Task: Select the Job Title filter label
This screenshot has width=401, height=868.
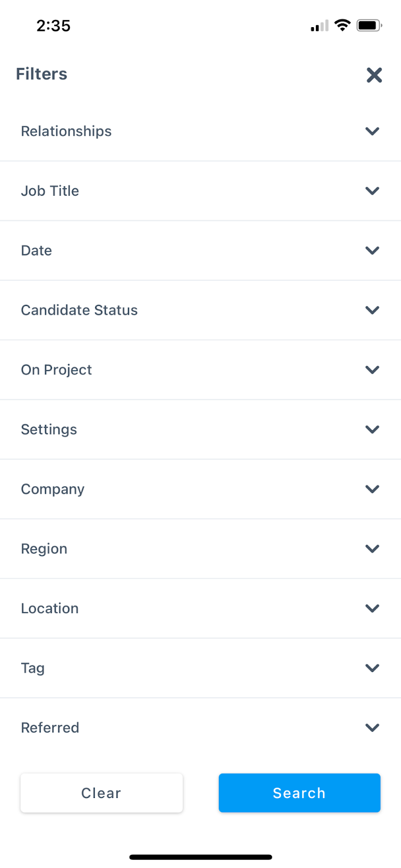Action: pyautogui.click(x=50, y=191)
